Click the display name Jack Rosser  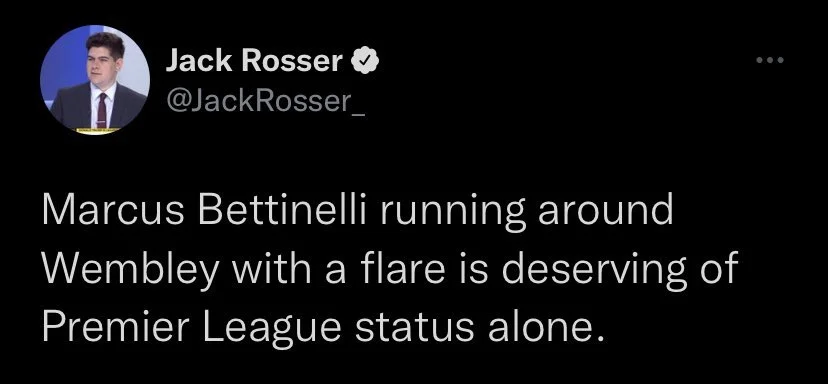pos(255,62)
